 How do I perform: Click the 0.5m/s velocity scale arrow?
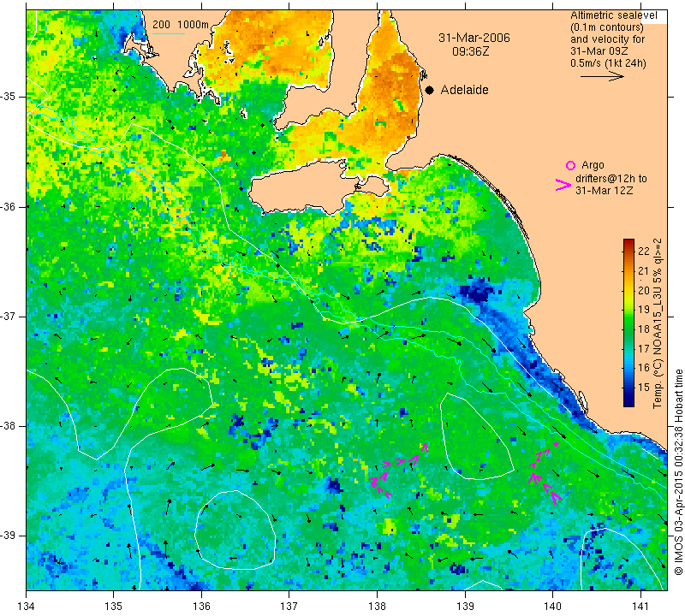point(602,76)
